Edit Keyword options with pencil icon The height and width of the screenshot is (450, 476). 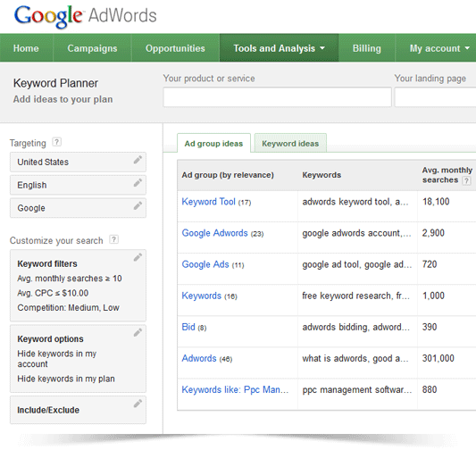click(138, 332)
